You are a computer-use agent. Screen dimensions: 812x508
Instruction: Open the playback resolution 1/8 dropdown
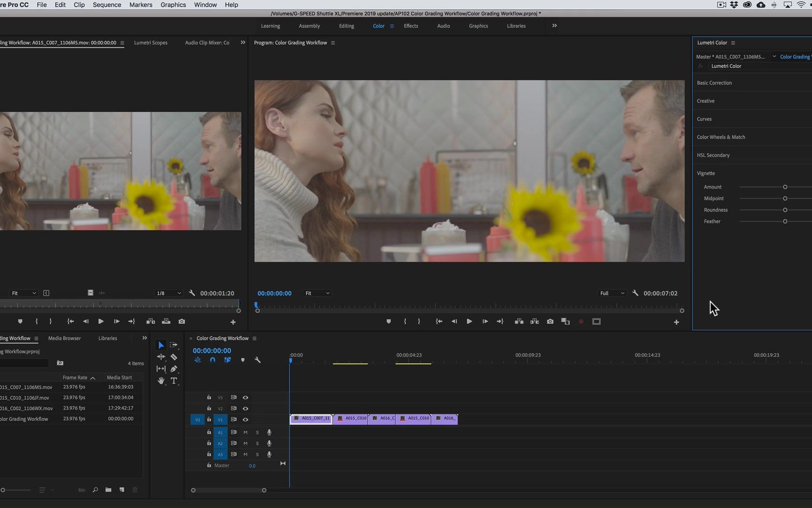[x=168, y=293]
